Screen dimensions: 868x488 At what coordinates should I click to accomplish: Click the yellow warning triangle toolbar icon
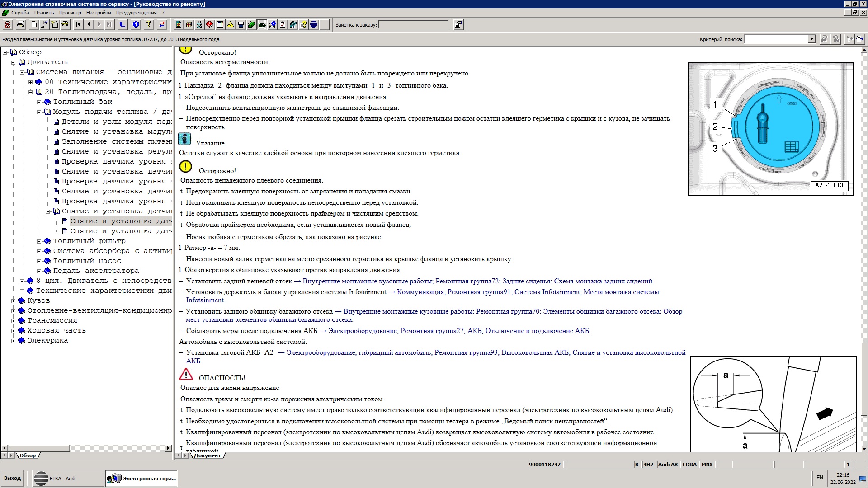(231, 25)
